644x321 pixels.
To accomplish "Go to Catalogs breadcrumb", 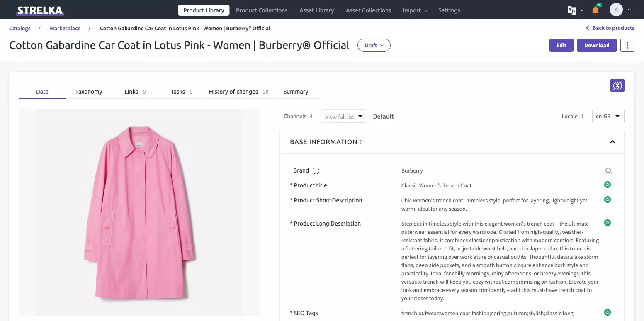I will point(20,28).
